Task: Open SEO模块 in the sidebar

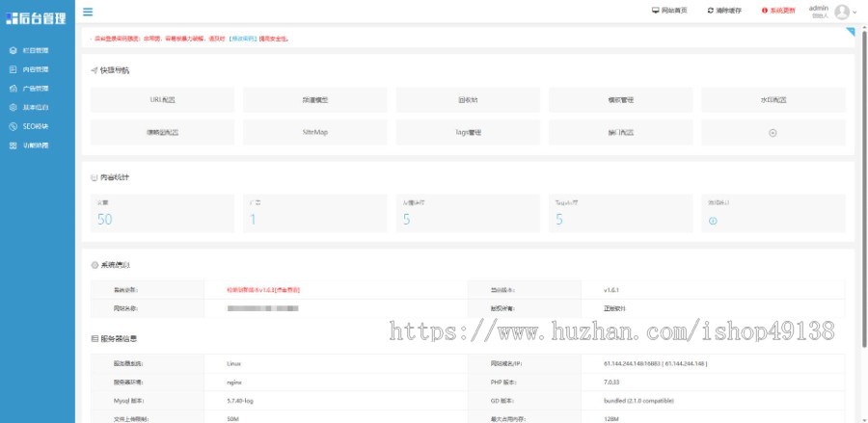Action: tap(37, 126)
